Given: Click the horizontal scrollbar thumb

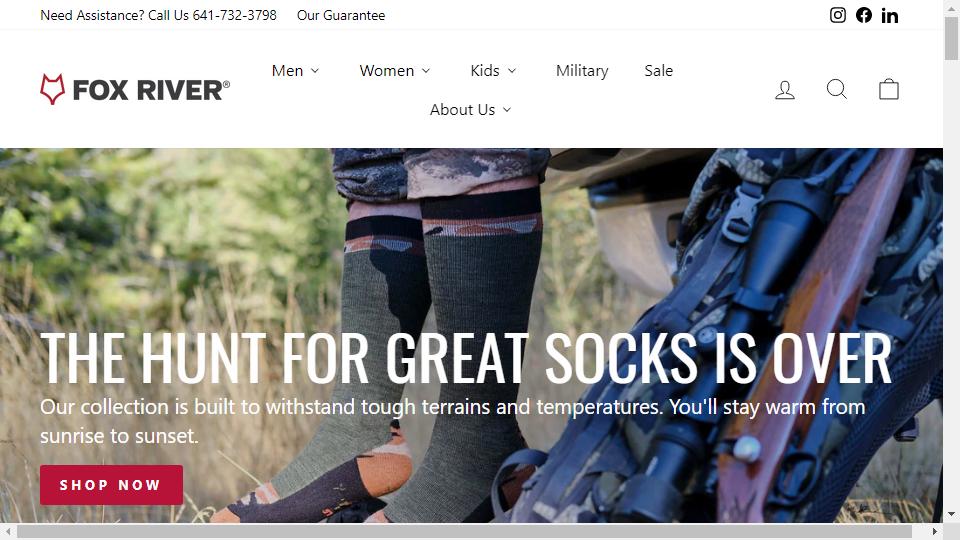Looking at the screenshot, I should click(464, 531).
